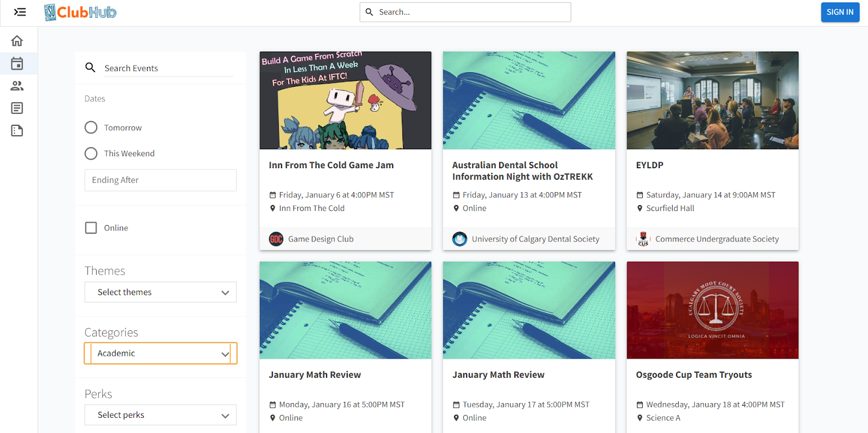
Task: Toggle the sidebar menu expand icon
Action: click(x=20, y=12)
